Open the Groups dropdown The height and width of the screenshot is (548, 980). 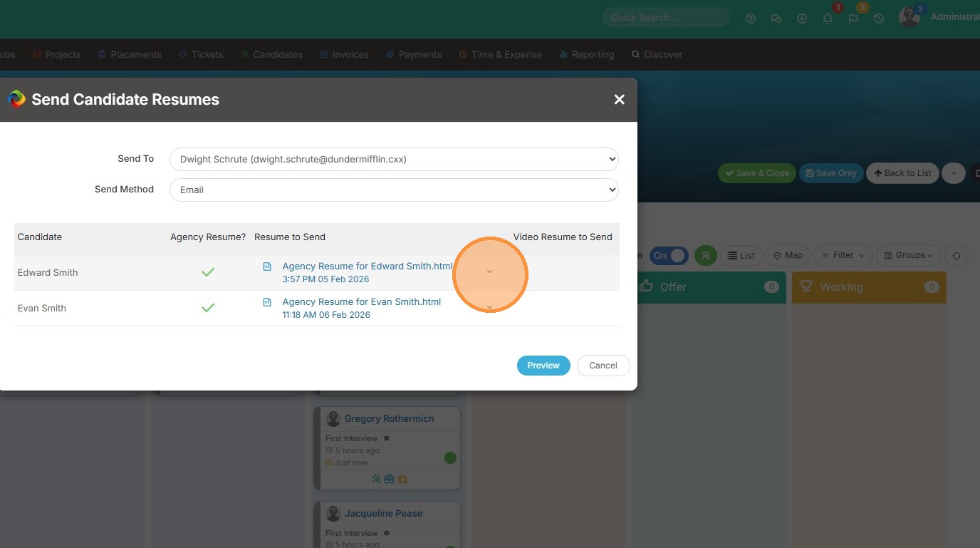tap(909, 255)
